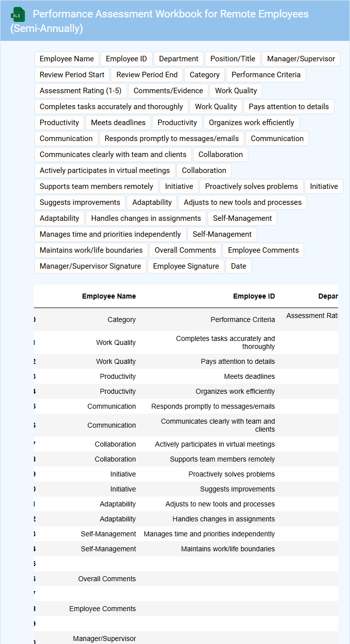This screenshot has height=644, width=350.
Task: Click the Date tag
Action: [x=238, y=266]
